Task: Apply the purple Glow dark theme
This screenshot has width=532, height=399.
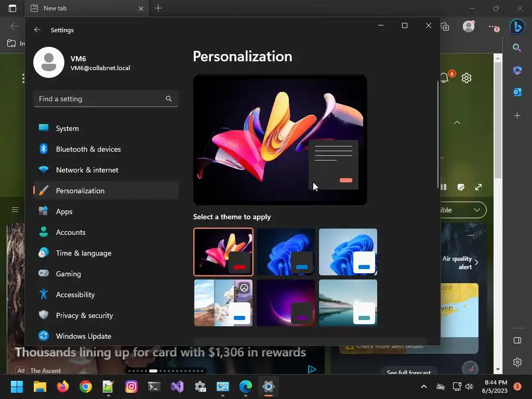Action: (286, 303)
